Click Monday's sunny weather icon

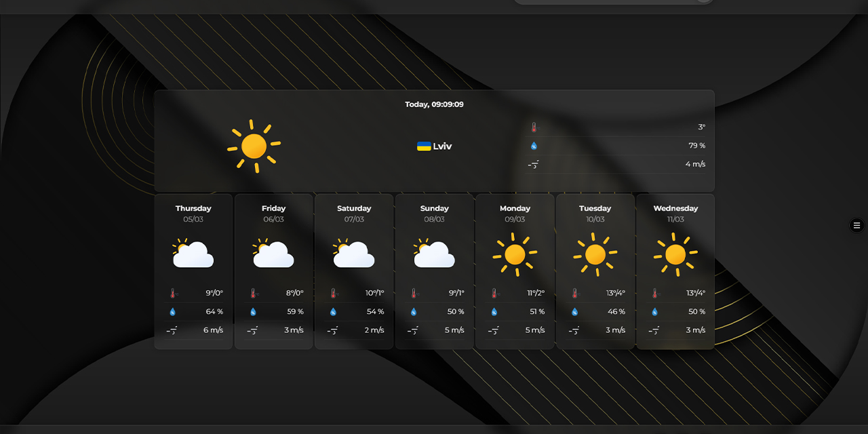click(514, 254)
